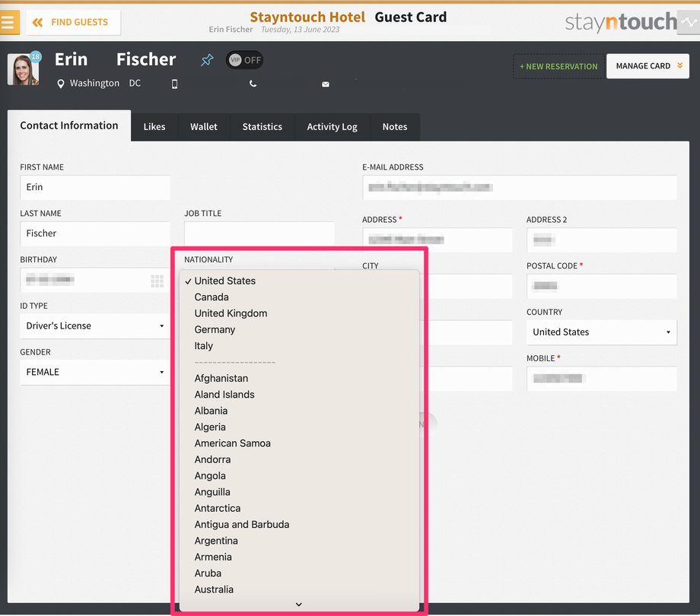Image resolution: width=700 pixels, height=616 pixels.
Task: Select Albania in nationality list
Action: pyautogui.click(x=299, y=411)
